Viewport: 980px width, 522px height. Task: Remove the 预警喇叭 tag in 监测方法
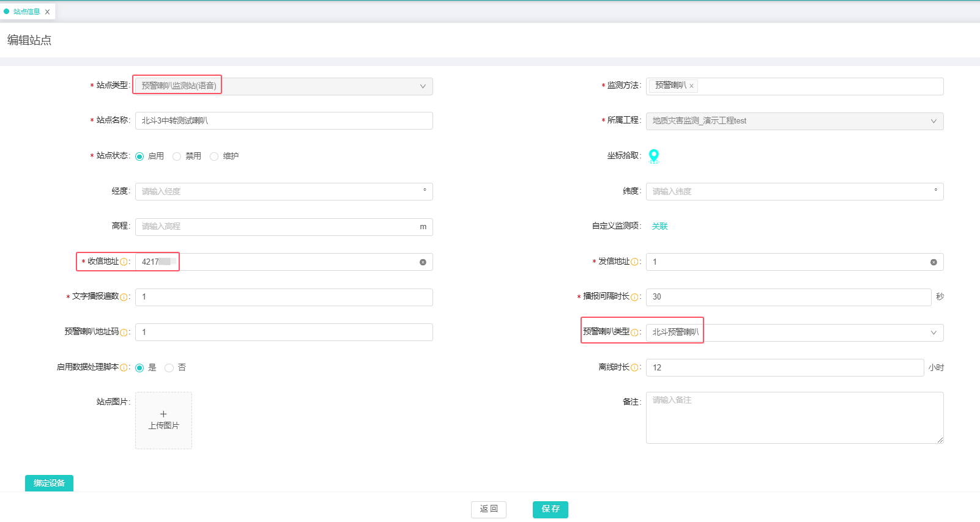pos(691,86)
